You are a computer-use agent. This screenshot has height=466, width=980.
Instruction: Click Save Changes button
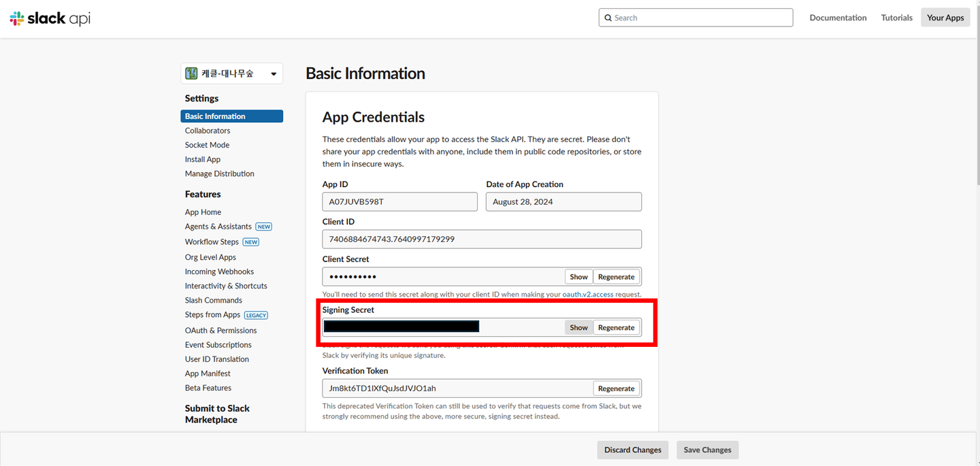[707, 450]
